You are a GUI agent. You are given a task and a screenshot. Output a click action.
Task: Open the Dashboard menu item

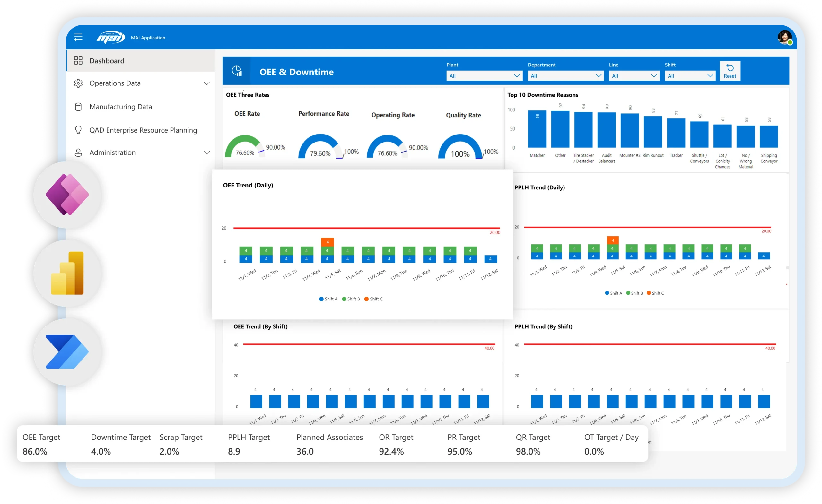(x=141, y=61)
